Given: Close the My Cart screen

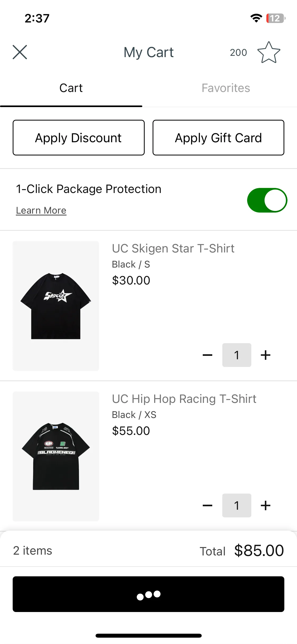Looking at the screenshot, I should 20,52.
